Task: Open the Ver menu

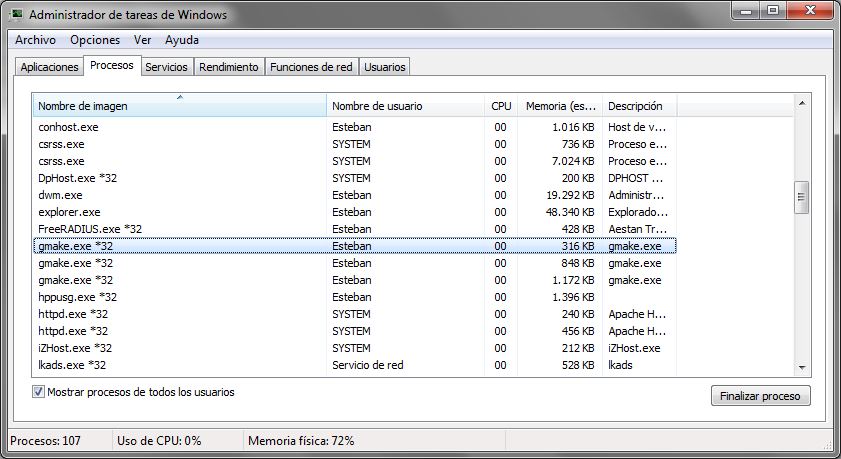Action: [142, 40]
